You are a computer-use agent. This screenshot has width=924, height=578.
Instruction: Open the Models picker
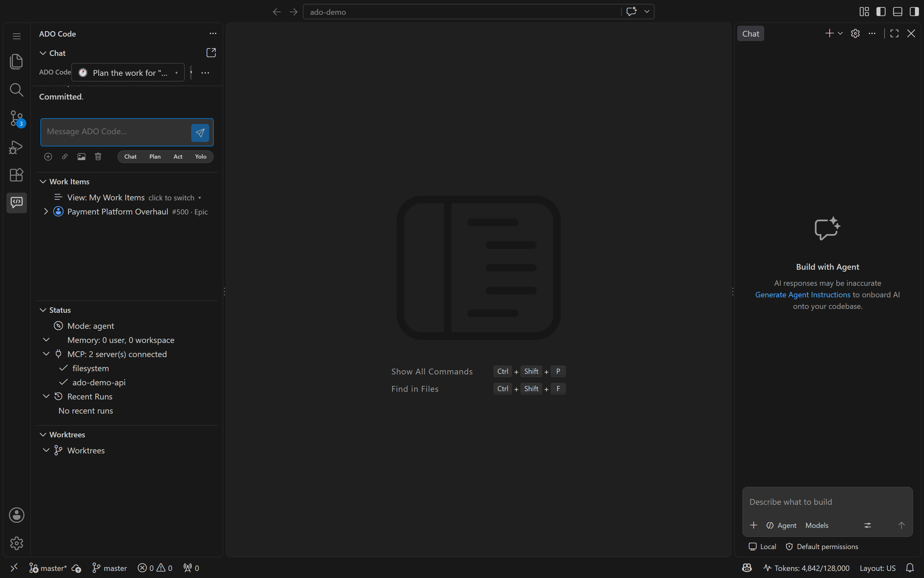(x=817, y=525)
